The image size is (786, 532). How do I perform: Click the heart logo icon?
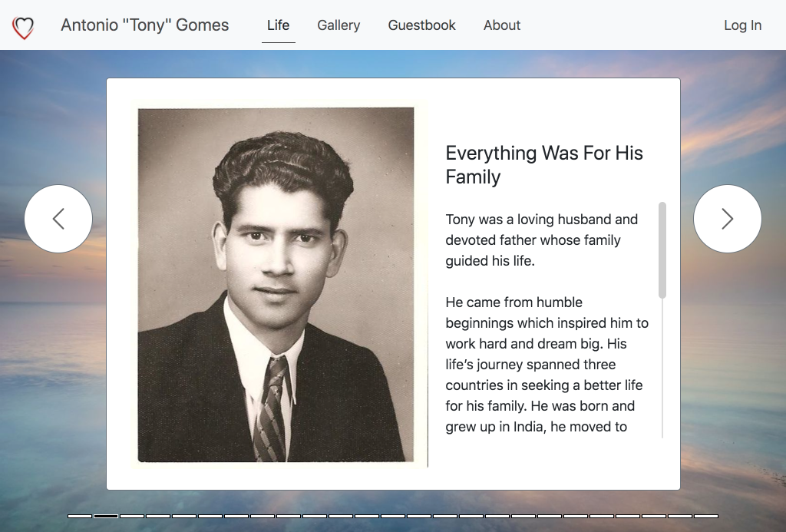(x=23, y=28)
